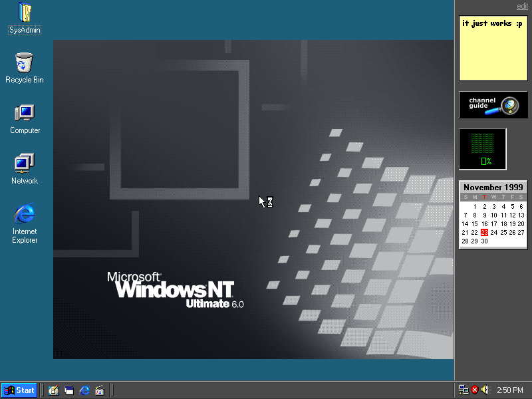Screen dimensions: 532x399
Task: Click the yellow sticky note
Action: [x=493, y=48]
